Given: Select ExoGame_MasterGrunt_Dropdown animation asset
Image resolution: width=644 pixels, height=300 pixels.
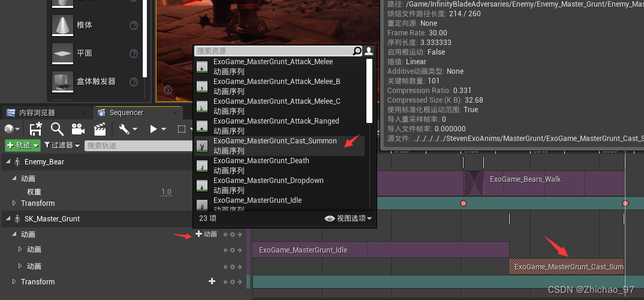Looking at the screenshot, I should [279, 185].
